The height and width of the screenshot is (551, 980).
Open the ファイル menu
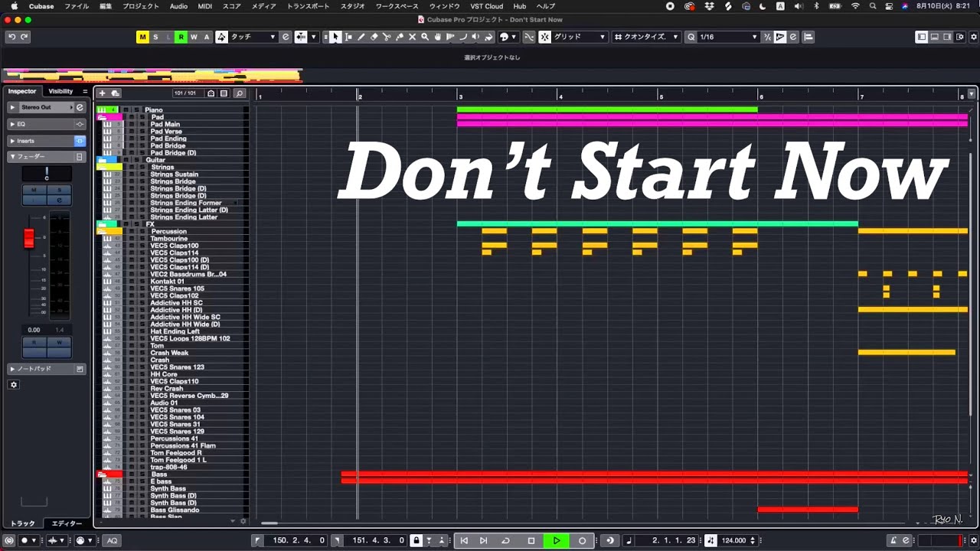pos(77,6)
